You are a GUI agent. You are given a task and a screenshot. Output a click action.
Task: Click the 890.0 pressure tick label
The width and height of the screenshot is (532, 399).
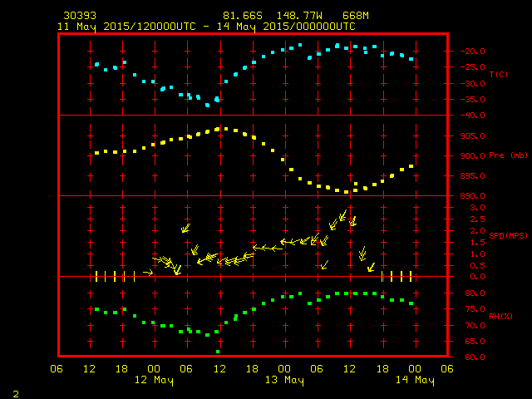pyautogui.click(x=472, y=196)
